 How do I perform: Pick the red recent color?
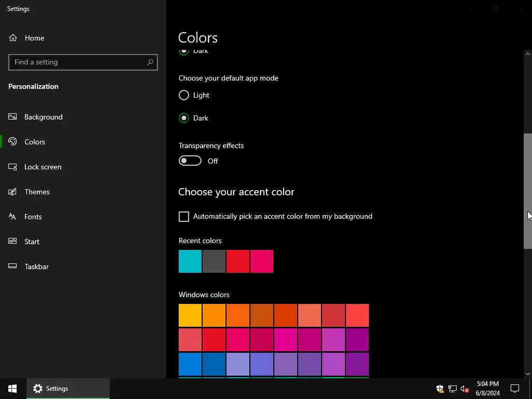coord(238,261)
